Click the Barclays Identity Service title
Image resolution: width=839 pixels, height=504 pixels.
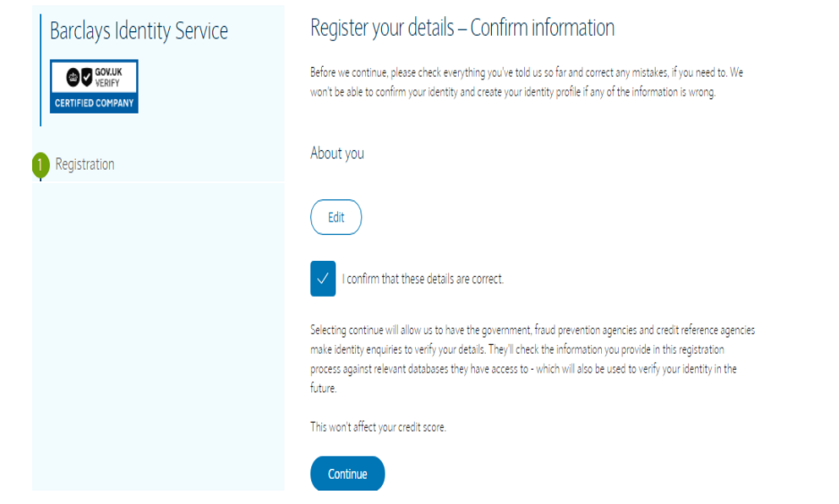point(139,31)
